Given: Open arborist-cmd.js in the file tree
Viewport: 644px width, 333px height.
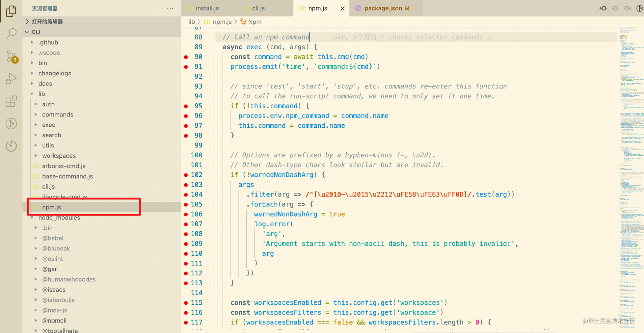Looking at the screenshot, I should pos(64,166).
